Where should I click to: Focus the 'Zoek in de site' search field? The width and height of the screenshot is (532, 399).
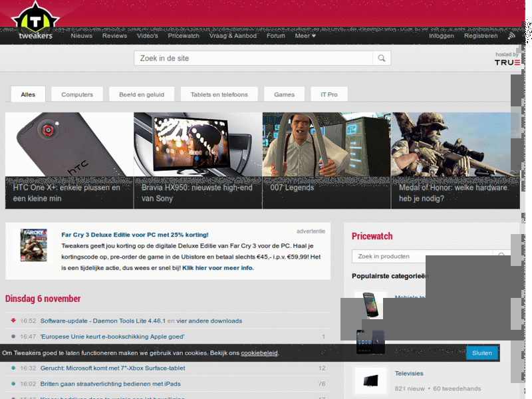click(253, 59)
